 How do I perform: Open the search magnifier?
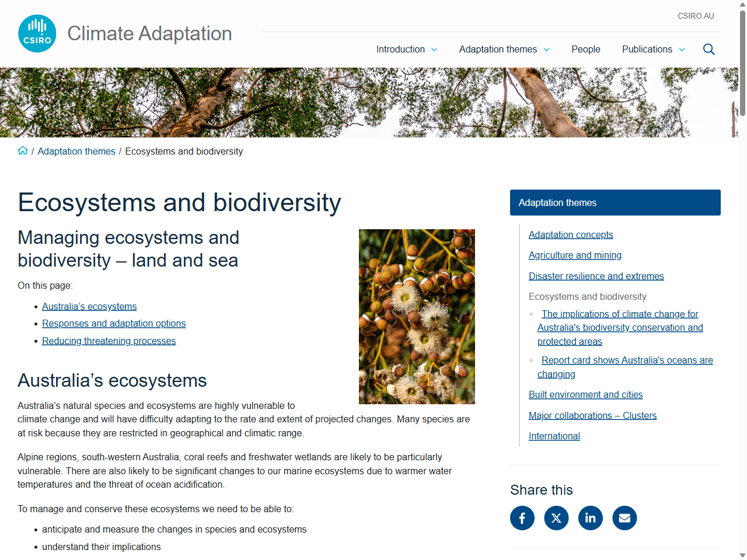tap(708, 49)
